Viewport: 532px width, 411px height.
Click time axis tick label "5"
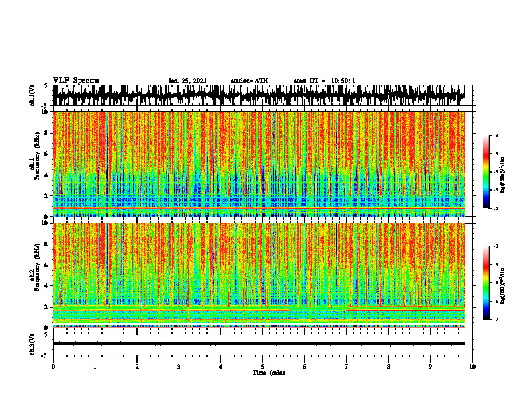(263, 367)
